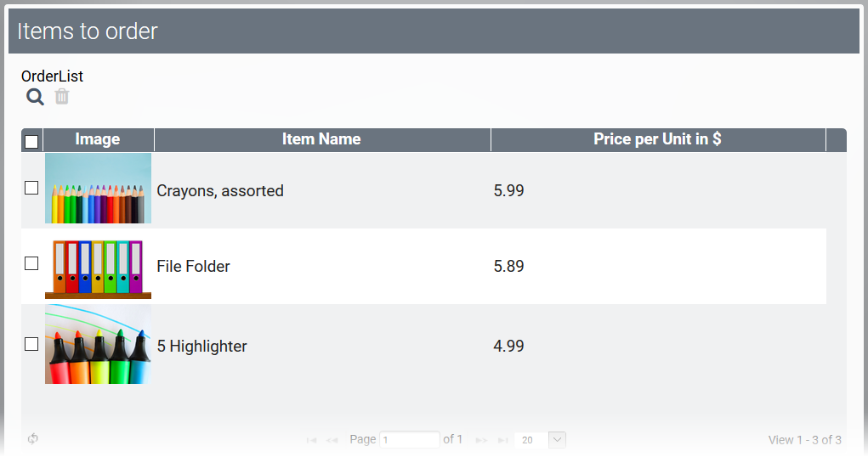The width and height of the screenshot is (868, 457).
Task: Click the Image column header
Action: [98, 139]
